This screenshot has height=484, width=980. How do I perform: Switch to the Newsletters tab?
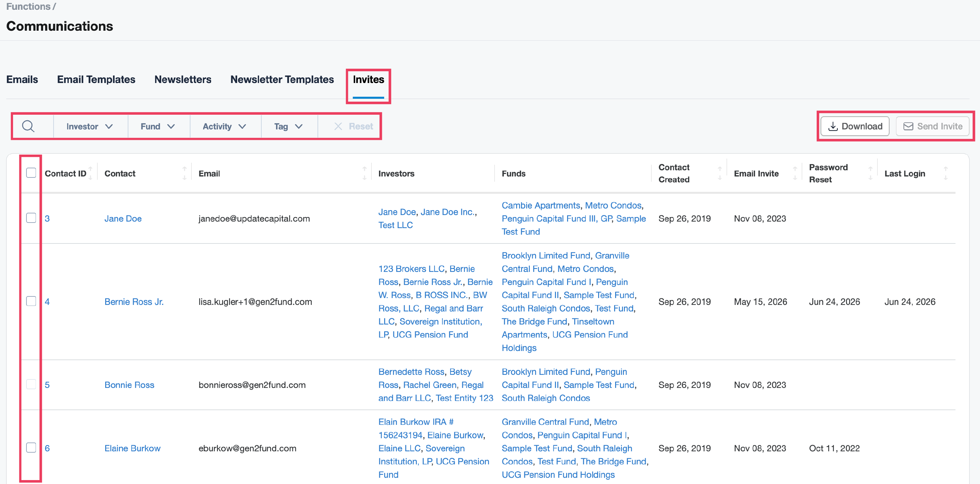(183, 79)
